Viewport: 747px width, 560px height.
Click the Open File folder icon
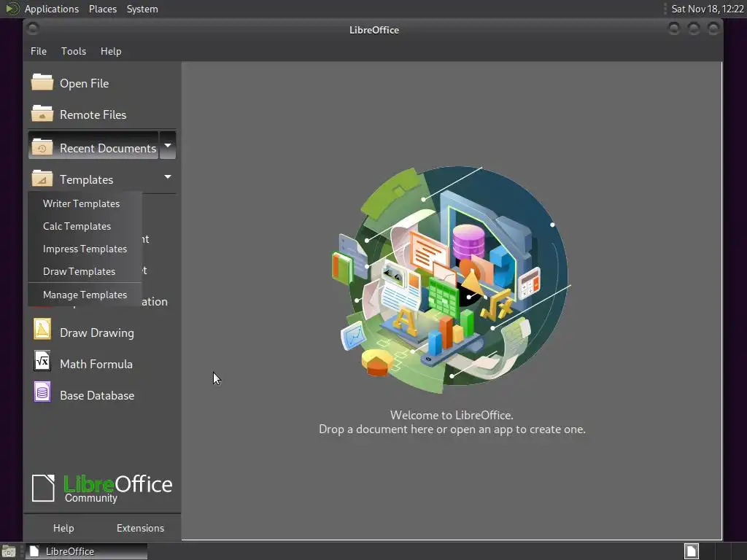(x=42, y=82)
